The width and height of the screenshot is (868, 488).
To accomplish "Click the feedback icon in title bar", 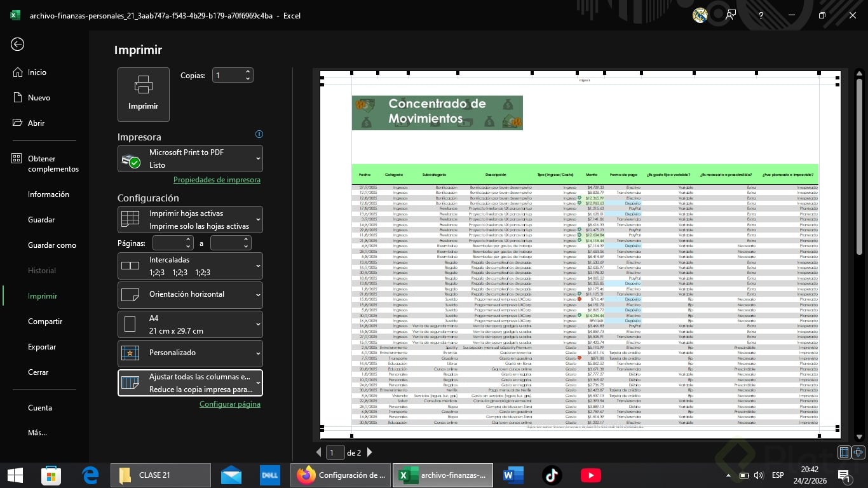I will coord(731,15).
